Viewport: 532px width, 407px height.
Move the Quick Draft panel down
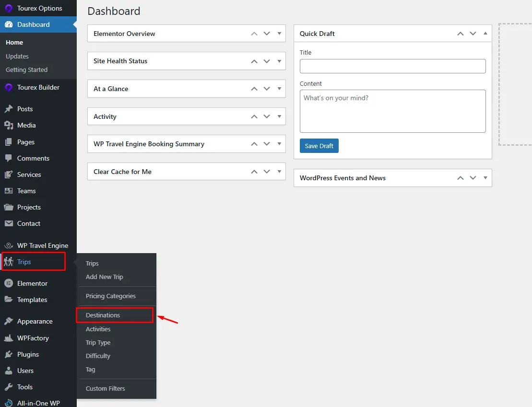click(473, 34)
